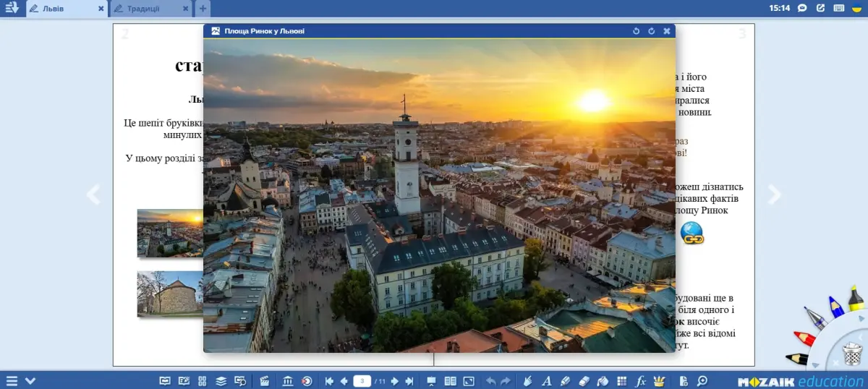Screen dimensions: 868x389
Task: Pick the red pencil
Action: [804, 338]
